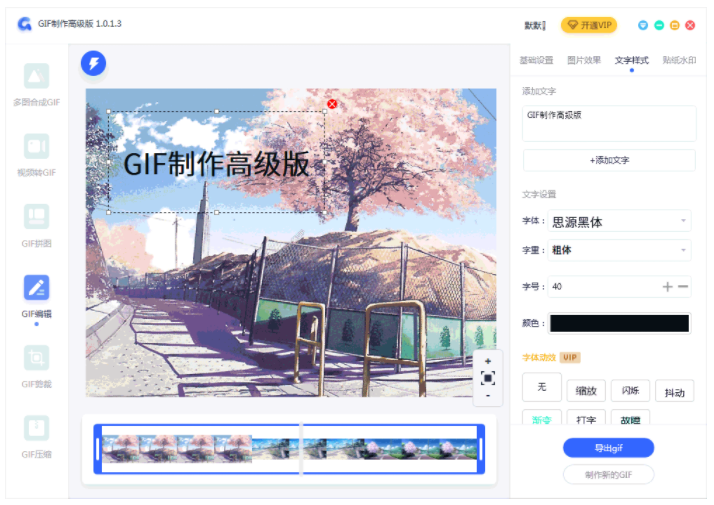The height and width of the screenshot is (505, 714).
Task: Select the GIF编辑 edit tool
Action: (36, 296)
